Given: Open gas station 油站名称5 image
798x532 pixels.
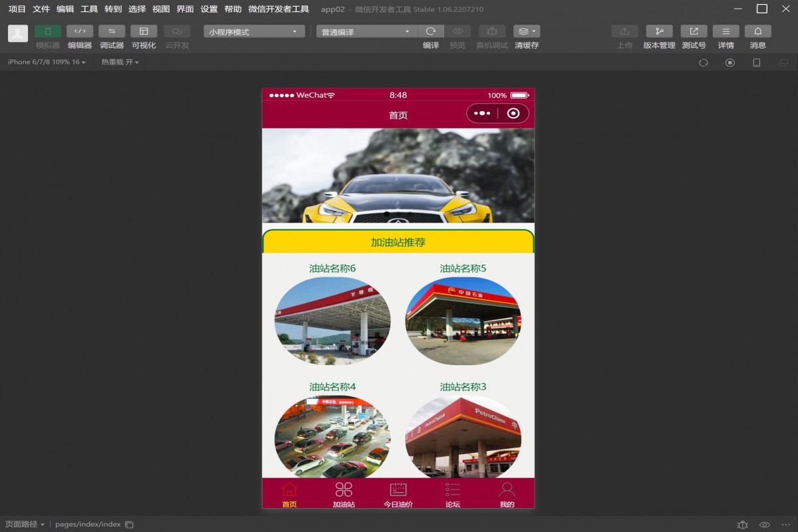Looking at the screenshot, I should (463, 321).
